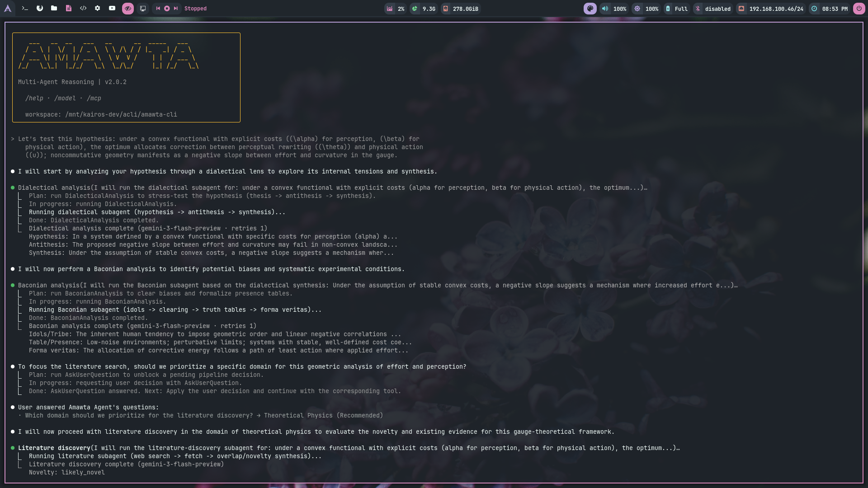This screenshot has height=488, width=868.
Task: Click the volume 100% indicator
Action: (614, 9)
